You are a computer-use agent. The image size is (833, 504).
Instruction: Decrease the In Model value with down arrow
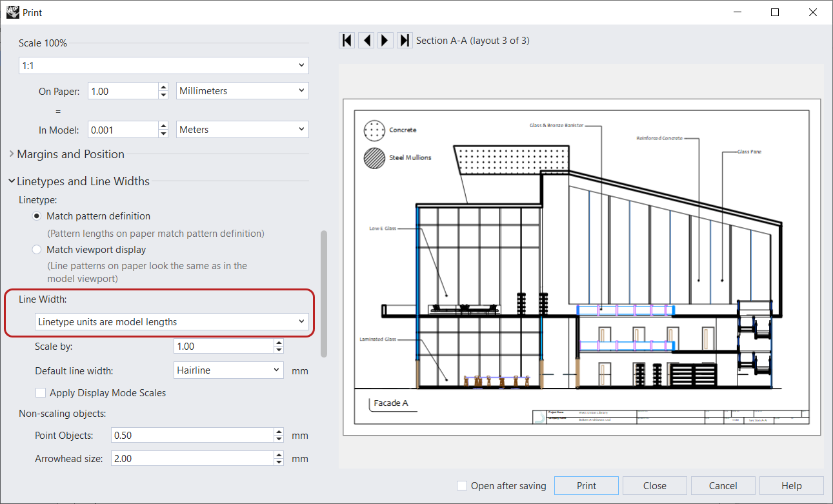(163, 134)
